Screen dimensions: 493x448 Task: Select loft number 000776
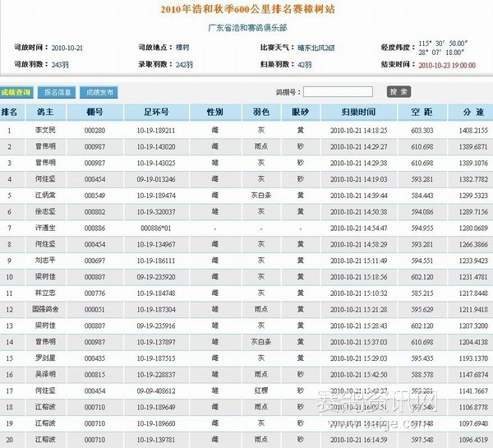coord(94,293)
